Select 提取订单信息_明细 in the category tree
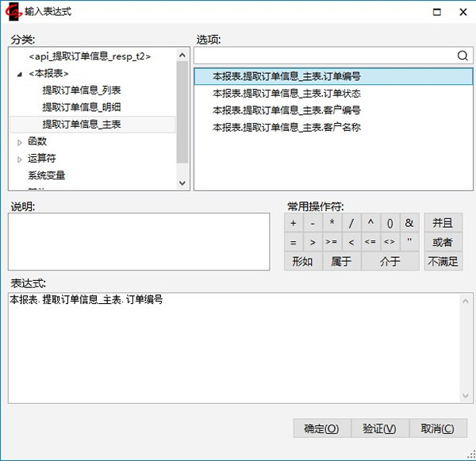The height and width of the screenshot is (461, 476). pyautogui.click(x=82, y=107)
